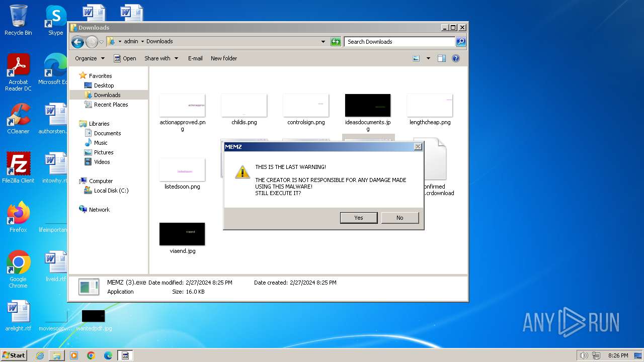Viewport: 644px width, 362px height.
Task: Open CCleaner desktop shortcut
Action: tap(18, 118)
